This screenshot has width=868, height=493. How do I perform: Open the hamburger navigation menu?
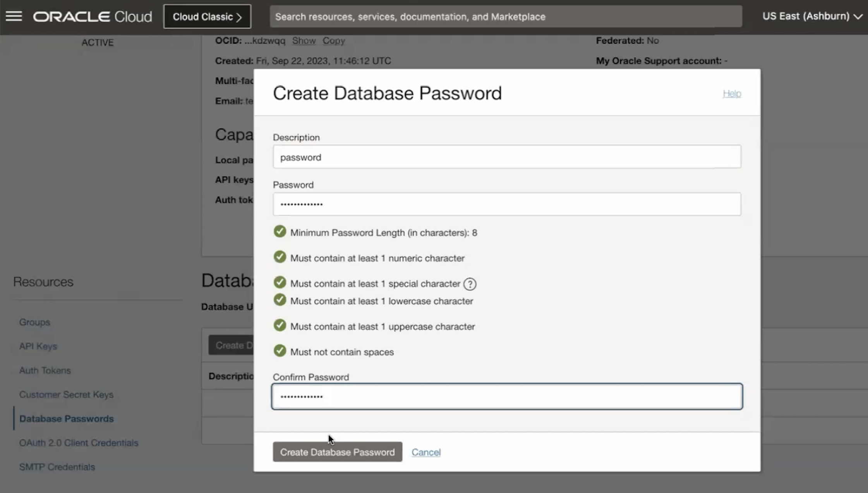pos(14,16)
